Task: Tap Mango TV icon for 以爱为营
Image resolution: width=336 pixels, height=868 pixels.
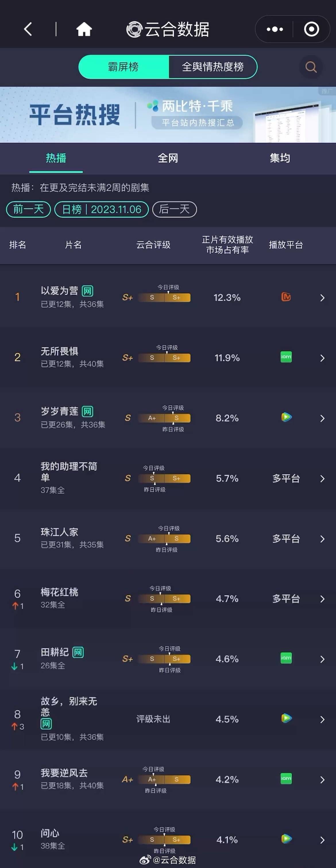Action: [286, 297]
